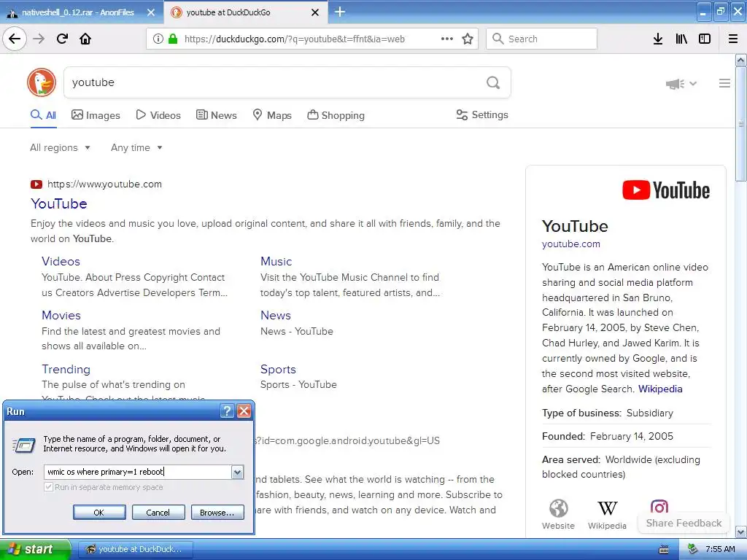This screenshot has width=747, height=560.
Task: Open the Downloads arrow icon
Action: pyautogui.click(x=658, y=39)
